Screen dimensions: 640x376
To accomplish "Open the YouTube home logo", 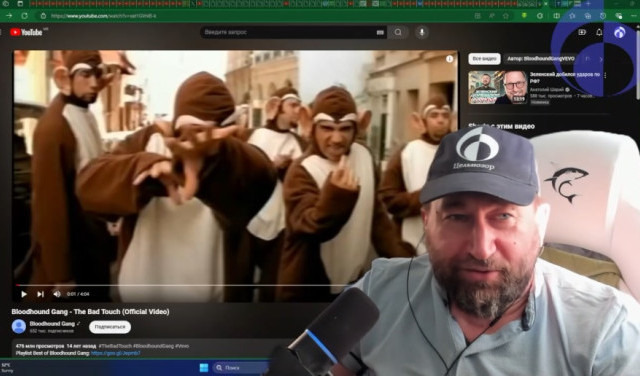I will point(26,32).
